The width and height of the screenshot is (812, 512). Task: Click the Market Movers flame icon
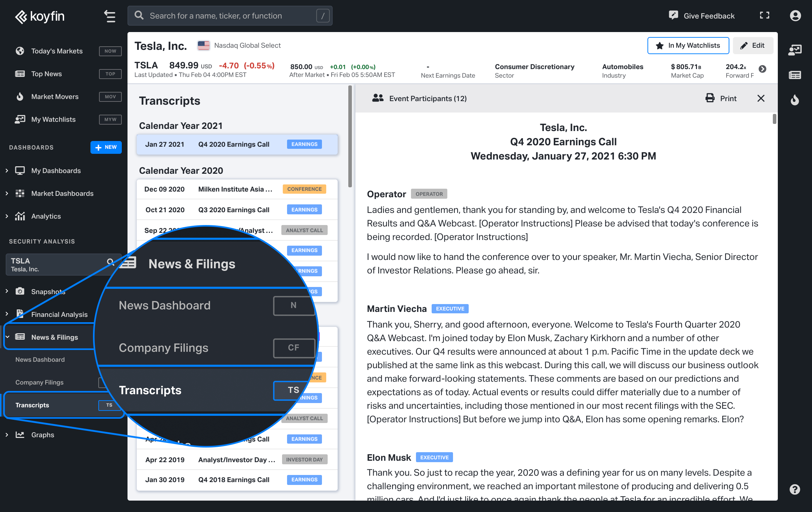(20, 96)
